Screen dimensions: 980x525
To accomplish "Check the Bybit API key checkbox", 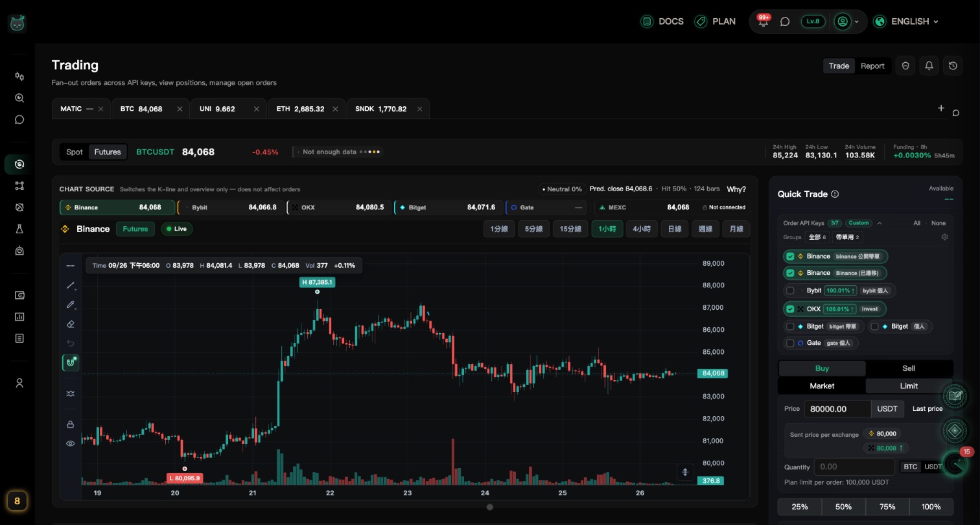I will 790,291.
